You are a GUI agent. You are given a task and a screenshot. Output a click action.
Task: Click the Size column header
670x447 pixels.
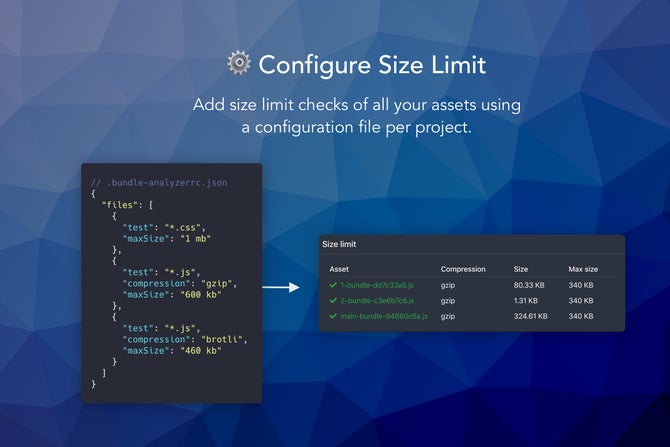point(520,269)
